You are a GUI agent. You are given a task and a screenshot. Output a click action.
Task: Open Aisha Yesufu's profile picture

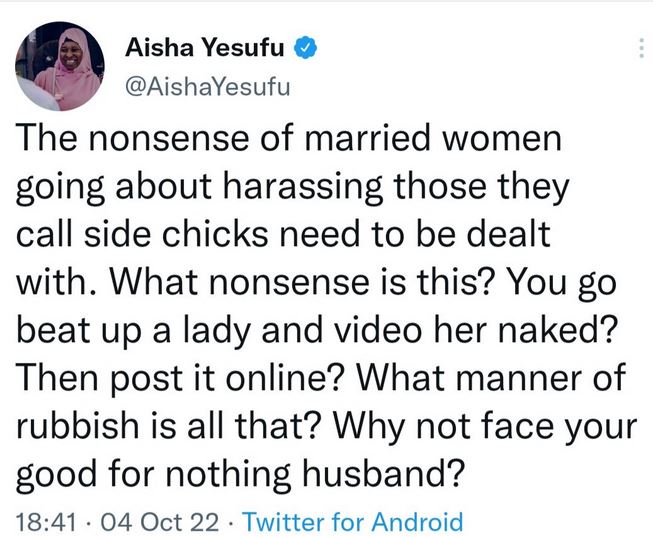point(60,66)
